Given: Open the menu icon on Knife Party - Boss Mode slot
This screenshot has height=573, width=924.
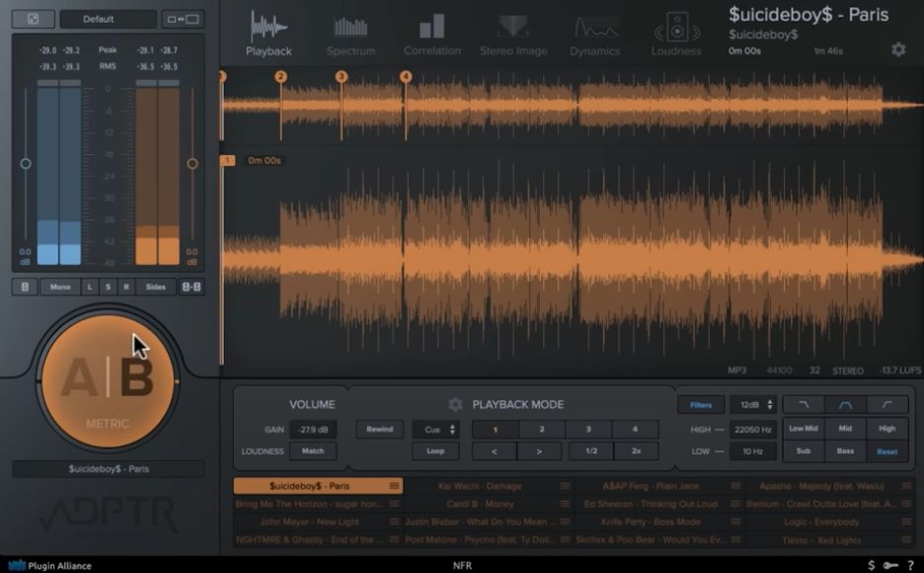Looking at the screenshot, I should tap(735, 522).
